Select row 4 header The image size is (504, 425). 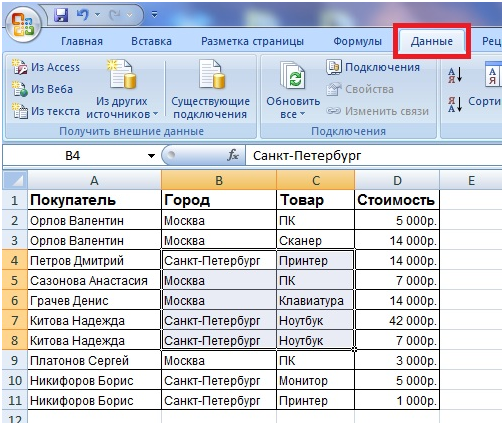point(15,260)
